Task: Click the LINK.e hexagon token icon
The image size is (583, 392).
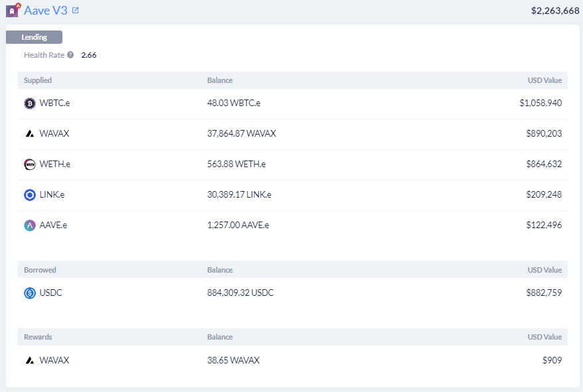Action: point(30,195)
